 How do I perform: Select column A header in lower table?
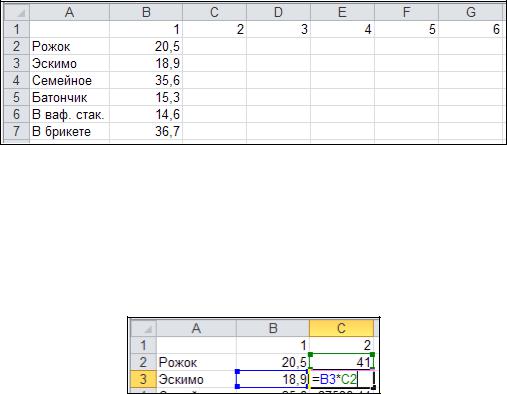click(x=196, y=328)
